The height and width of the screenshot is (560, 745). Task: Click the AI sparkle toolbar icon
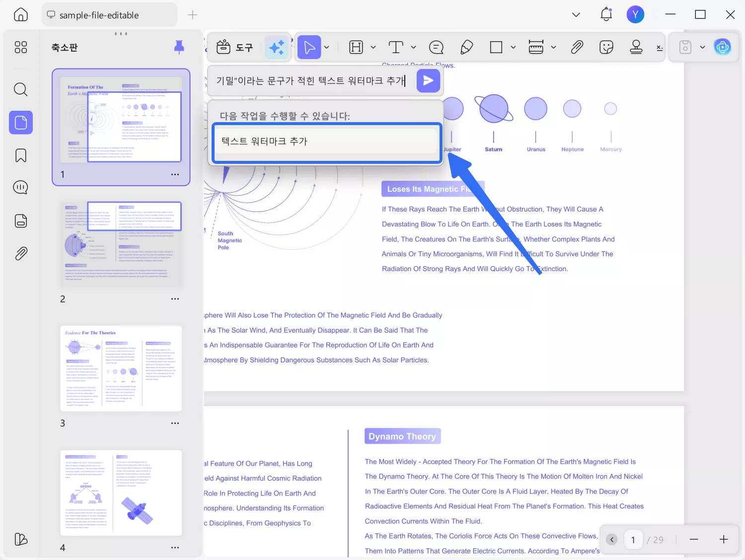pos(277,47)
